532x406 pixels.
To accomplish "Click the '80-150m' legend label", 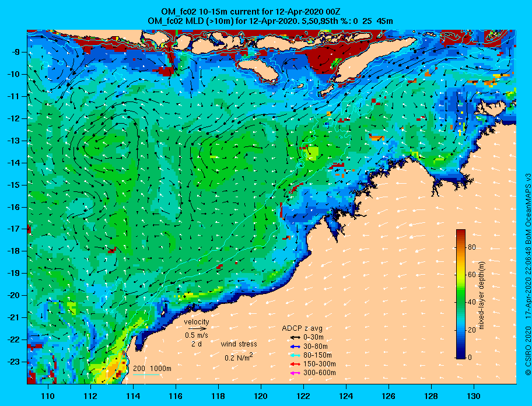I will tap(317, 355).
